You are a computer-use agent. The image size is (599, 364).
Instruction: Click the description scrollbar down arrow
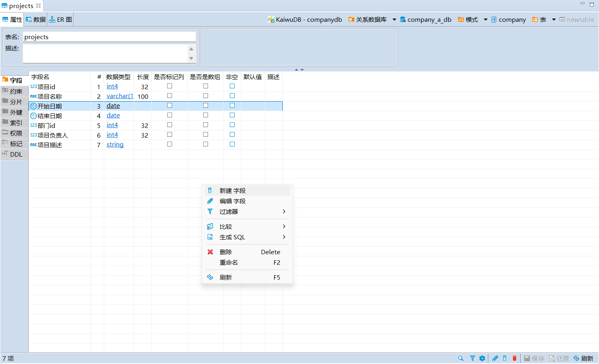pyautogui.click(x=191, y=59)
